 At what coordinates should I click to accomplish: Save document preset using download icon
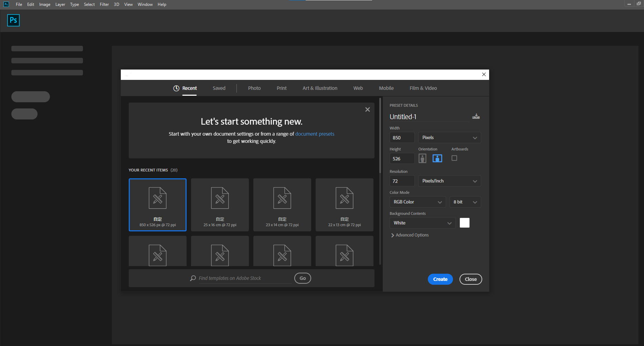(476, 116)
